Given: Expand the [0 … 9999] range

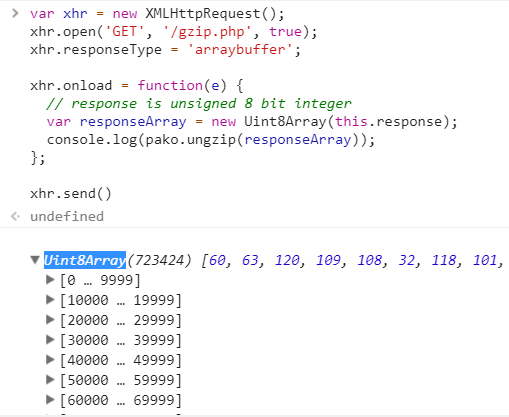Looking at the screenshot, I should 50,279.
